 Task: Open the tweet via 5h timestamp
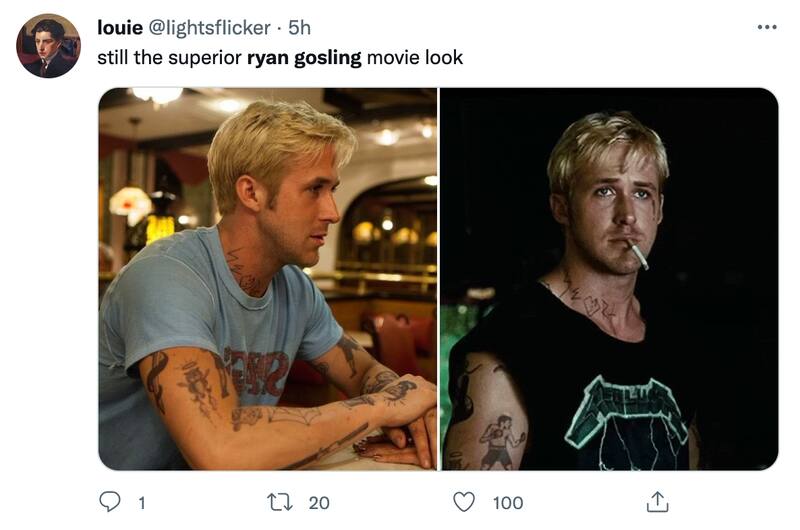click(x=299, y=28)
